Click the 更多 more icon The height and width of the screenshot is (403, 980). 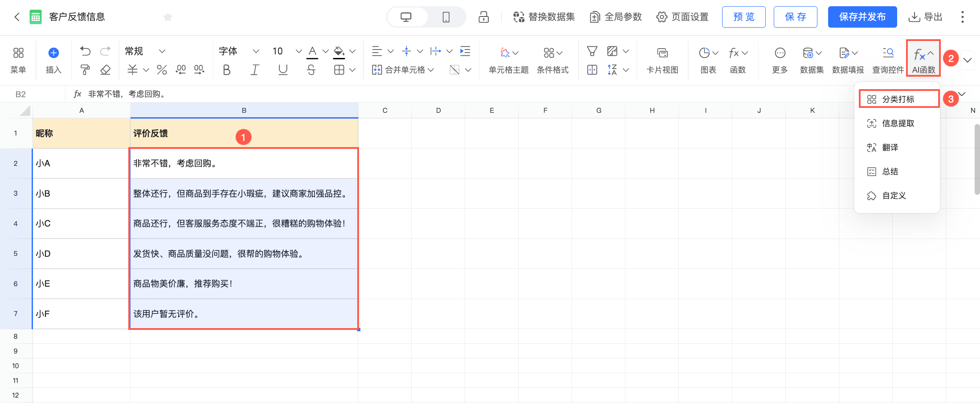pyautogui.click(x=780, y=60)
